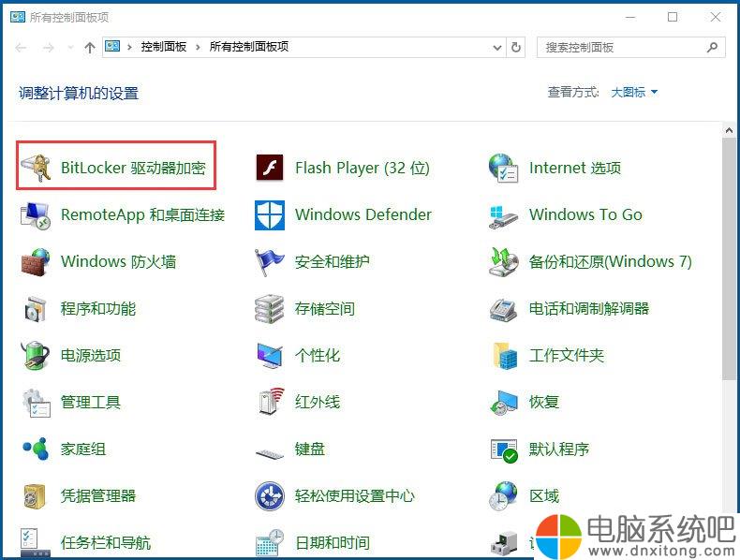The height and width of the screenshot is (560, 740).
Task: Expand the address bar history dropdown
Action: point(497,47)
